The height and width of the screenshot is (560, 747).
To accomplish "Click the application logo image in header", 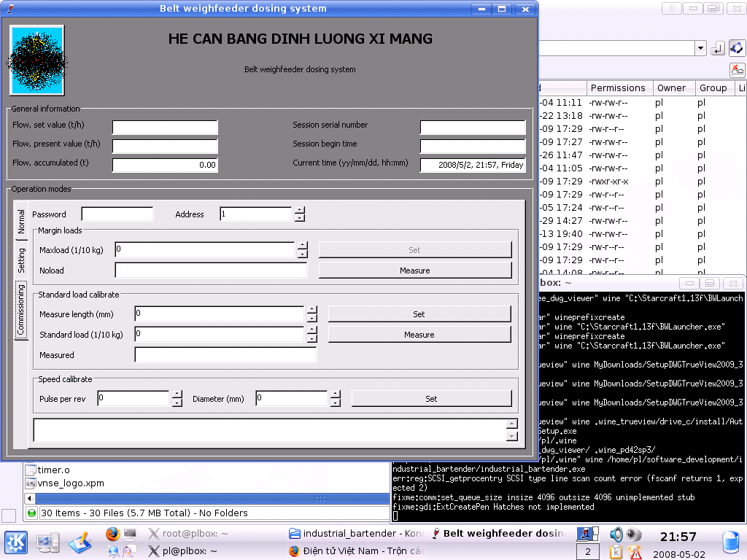I will pyautogui.click(x=36, y=61).
